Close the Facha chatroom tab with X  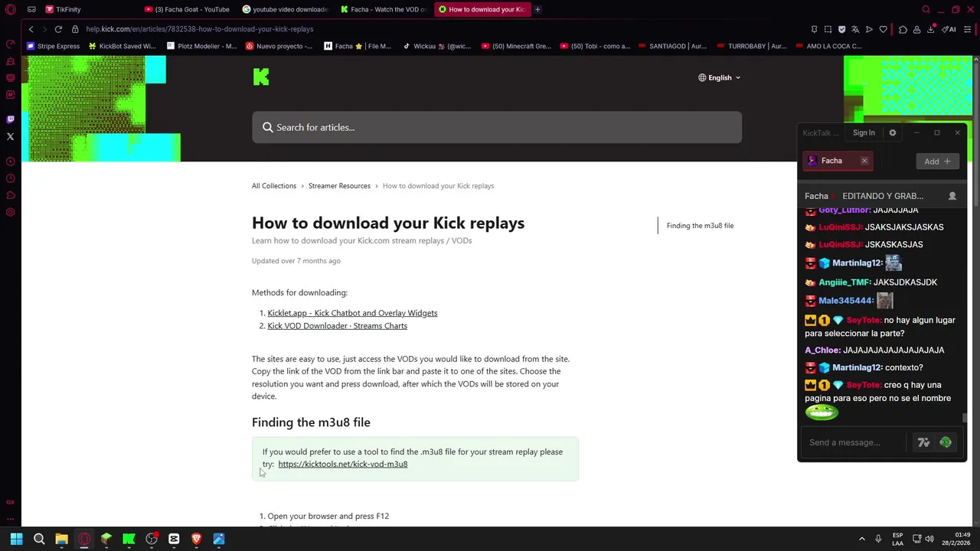pos(864,161)
